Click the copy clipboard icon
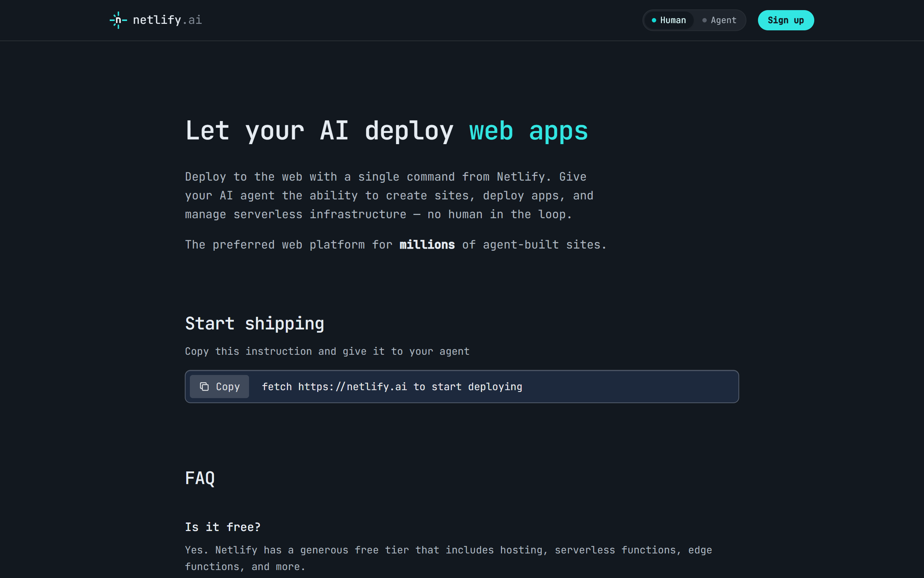Viewport: 924px width, 578px height. [x=204, y=387]
